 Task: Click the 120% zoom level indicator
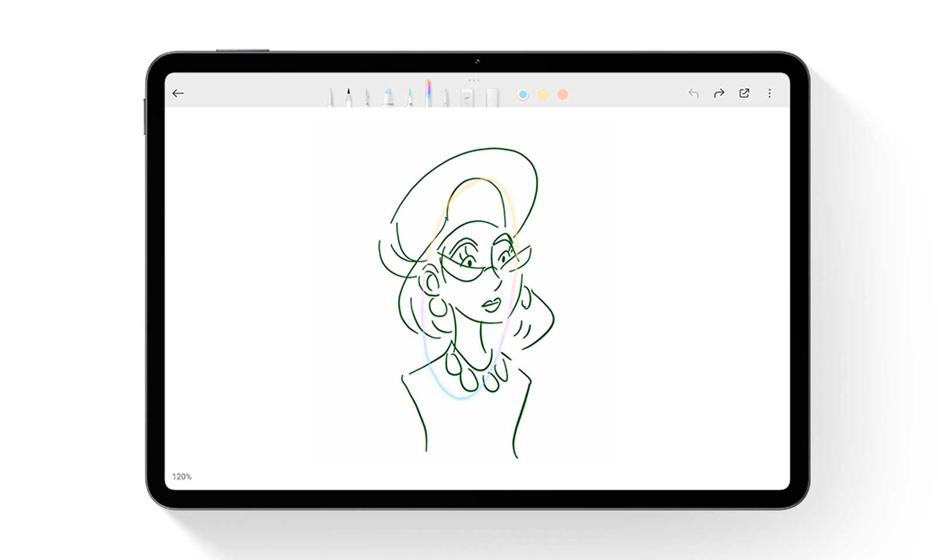182,477
